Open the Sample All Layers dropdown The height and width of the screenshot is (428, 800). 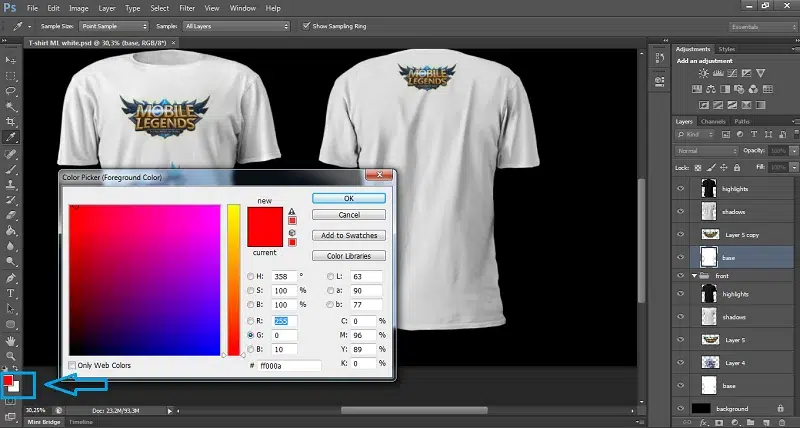pos(237,26)
